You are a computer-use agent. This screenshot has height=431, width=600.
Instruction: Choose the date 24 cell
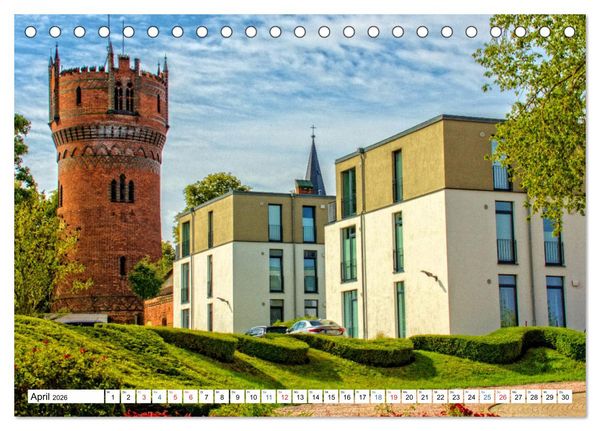[471, 397]
